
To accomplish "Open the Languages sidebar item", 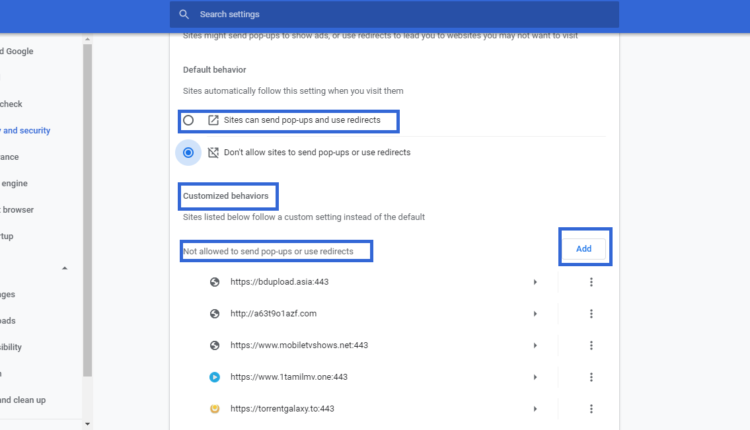I will [8, 295].
